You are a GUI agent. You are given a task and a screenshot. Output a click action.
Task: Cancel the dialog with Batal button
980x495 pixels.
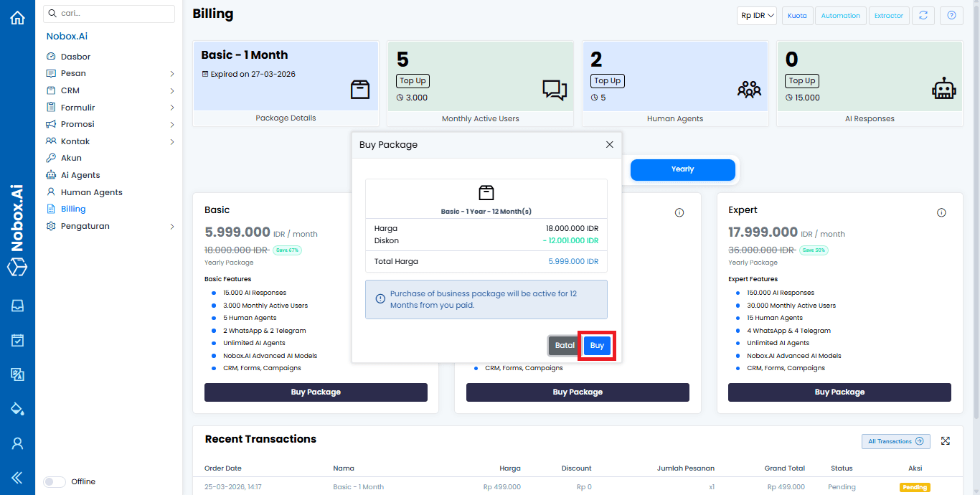click(x=565, y=346)
